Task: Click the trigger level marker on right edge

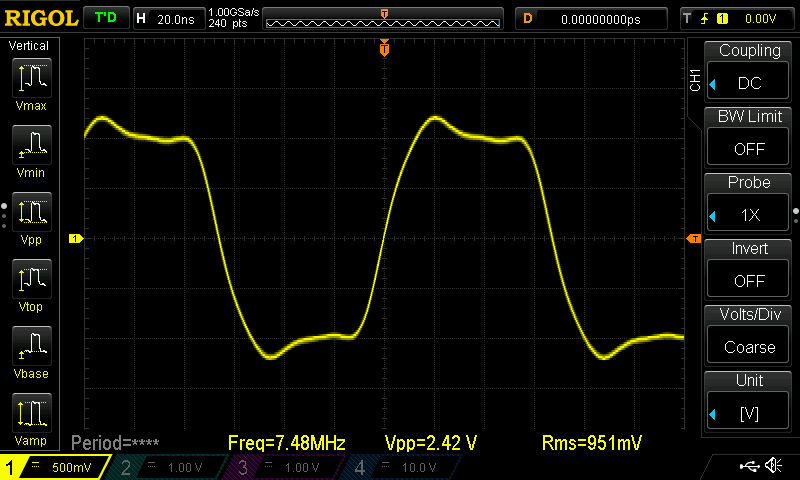Action: point(694,239)
